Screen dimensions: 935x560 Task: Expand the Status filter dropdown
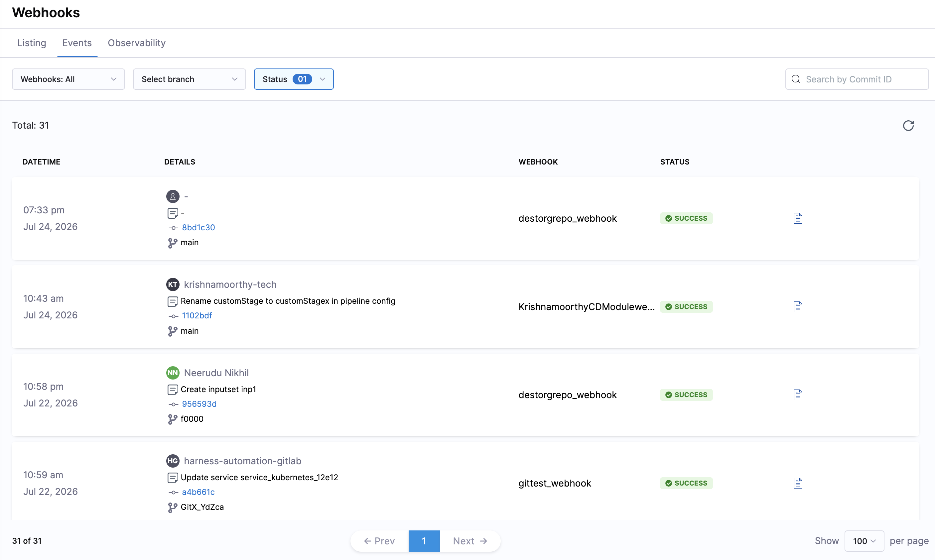[294, 79]
